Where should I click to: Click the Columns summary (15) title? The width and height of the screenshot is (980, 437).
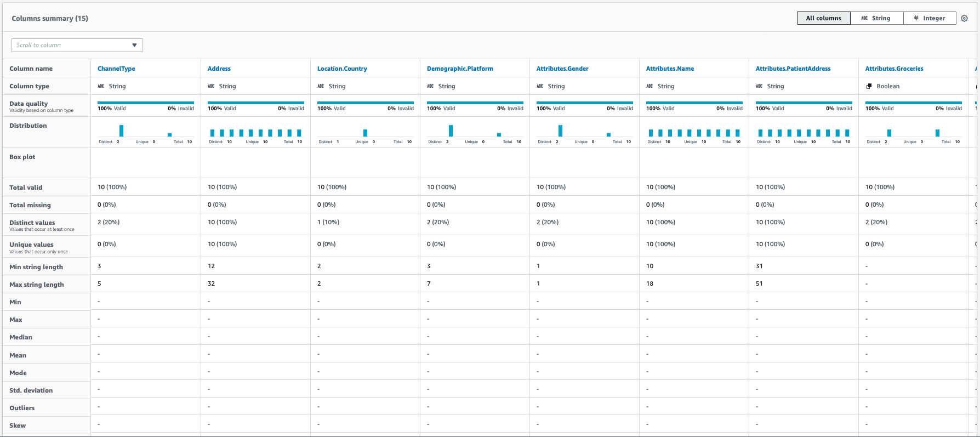point(50,18)
